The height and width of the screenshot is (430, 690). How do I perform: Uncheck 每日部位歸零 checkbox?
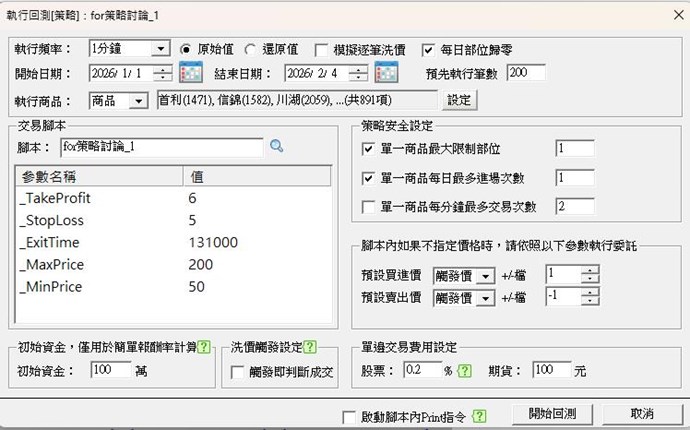click(x=429, y=48)
